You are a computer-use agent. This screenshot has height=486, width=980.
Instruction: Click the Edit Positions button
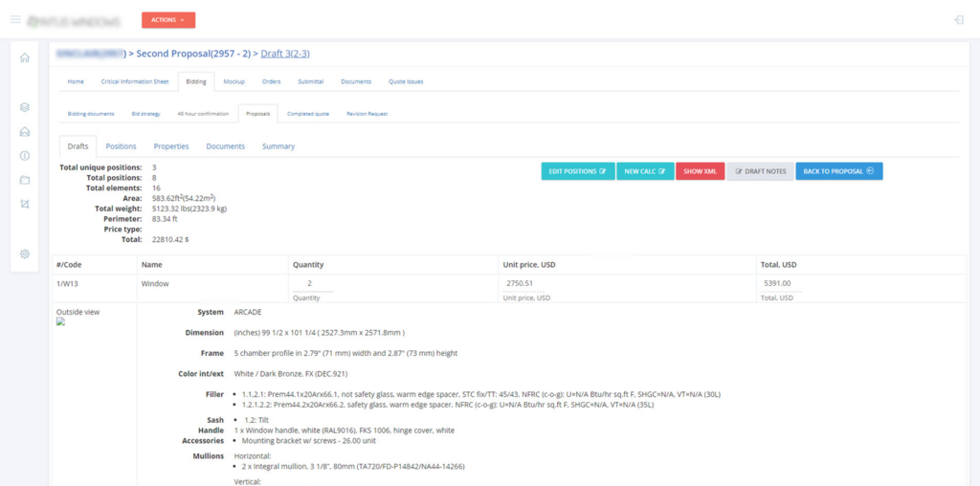click(577, 171)
